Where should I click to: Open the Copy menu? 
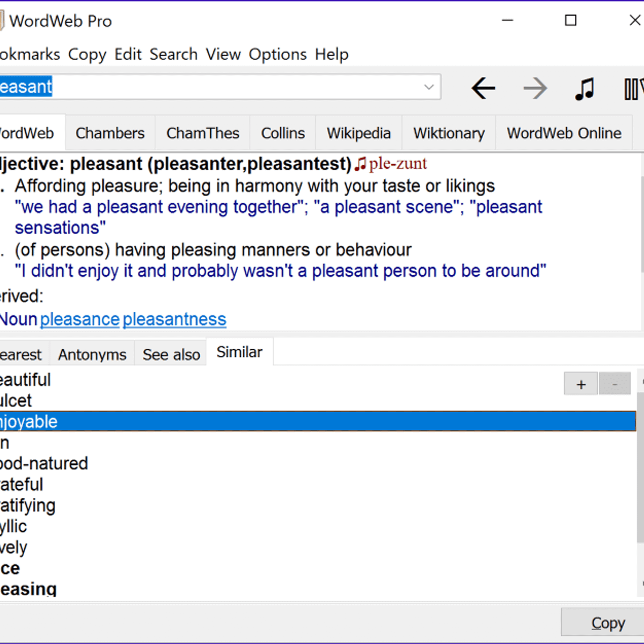click(x=87, y=55)
